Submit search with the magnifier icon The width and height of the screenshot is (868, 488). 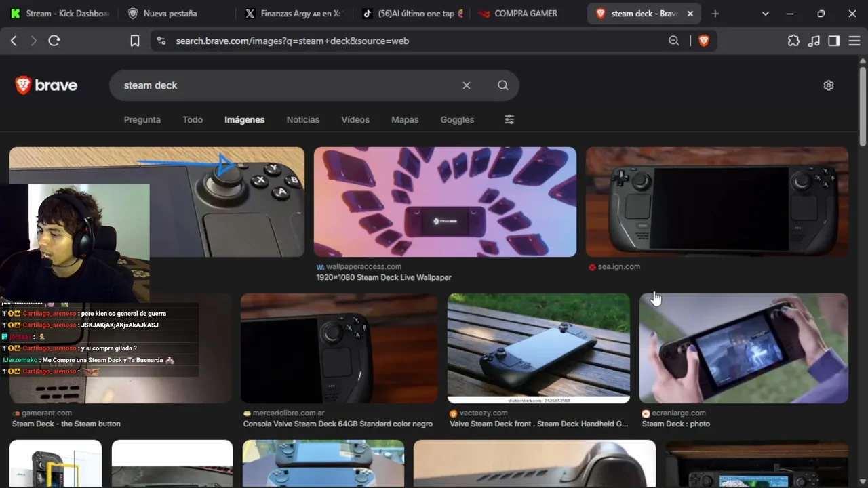(x=502, y=85)
